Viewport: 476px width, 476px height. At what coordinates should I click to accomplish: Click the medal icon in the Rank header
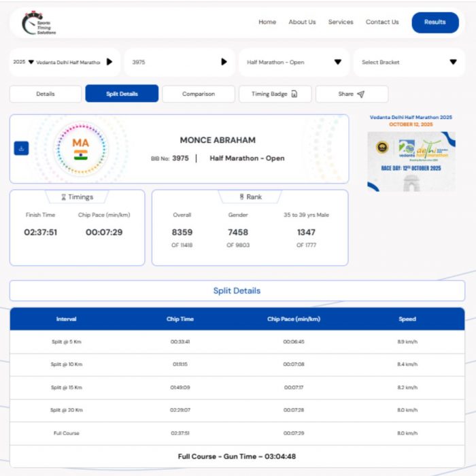click(241, 197)
